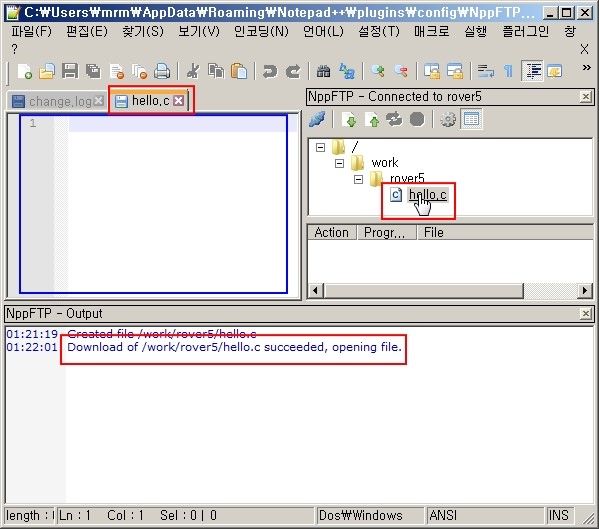This screenshot has height=529, width=599.
Task: Open the 인코딩(N) menu
Action: pyautogui.click(x=261, y=31)
